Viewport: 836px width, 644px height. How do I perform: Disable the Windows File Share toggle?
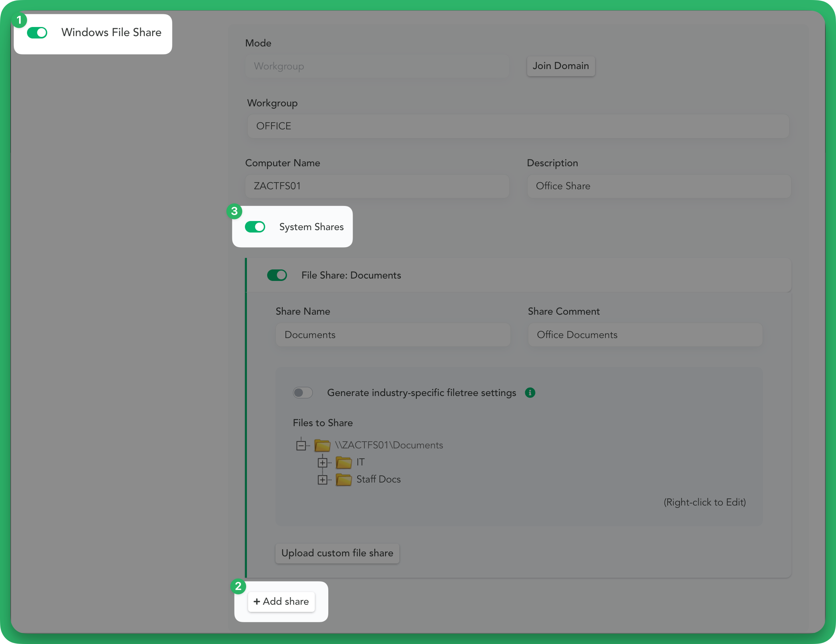pyautogui.click(x=37, y=33)
